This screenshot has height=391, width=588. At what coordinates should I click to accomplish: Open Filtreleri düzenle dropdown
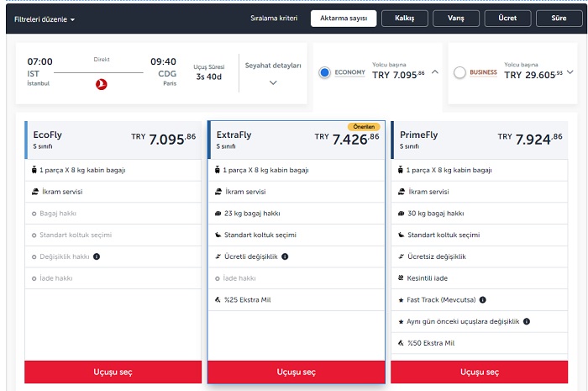[x=45, y=19]
